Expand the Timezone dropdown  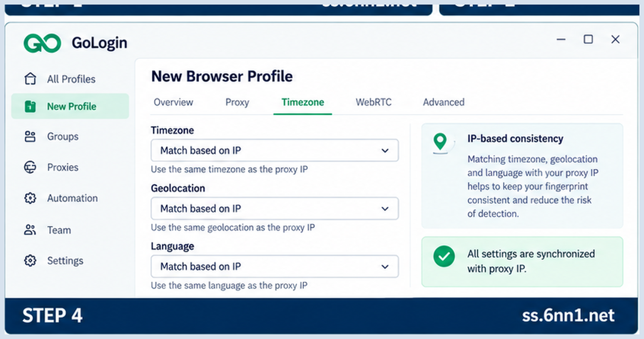(x=275, y=150)
